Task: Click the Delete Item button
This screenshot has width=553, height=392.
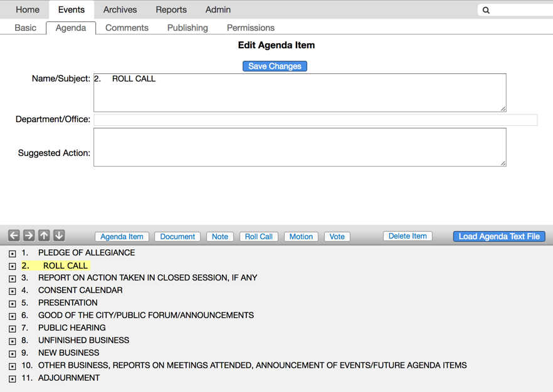Action: pyautogui.click(x=408, y=236)
